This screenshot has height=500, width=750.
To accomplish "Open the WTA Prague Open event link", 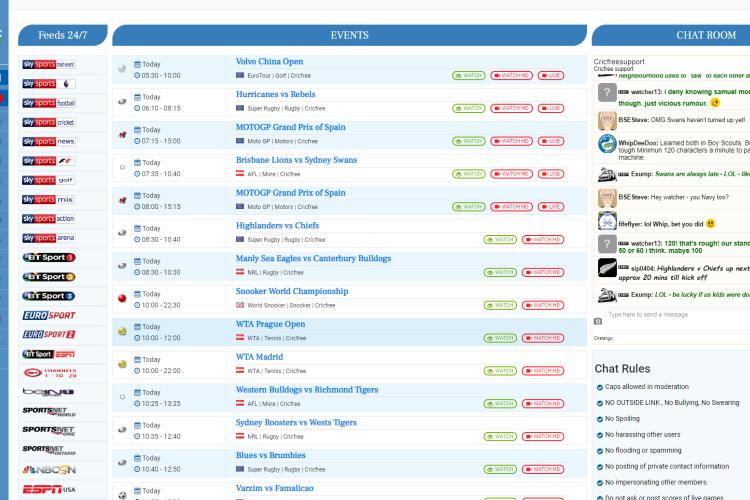I will click(270, 324).
